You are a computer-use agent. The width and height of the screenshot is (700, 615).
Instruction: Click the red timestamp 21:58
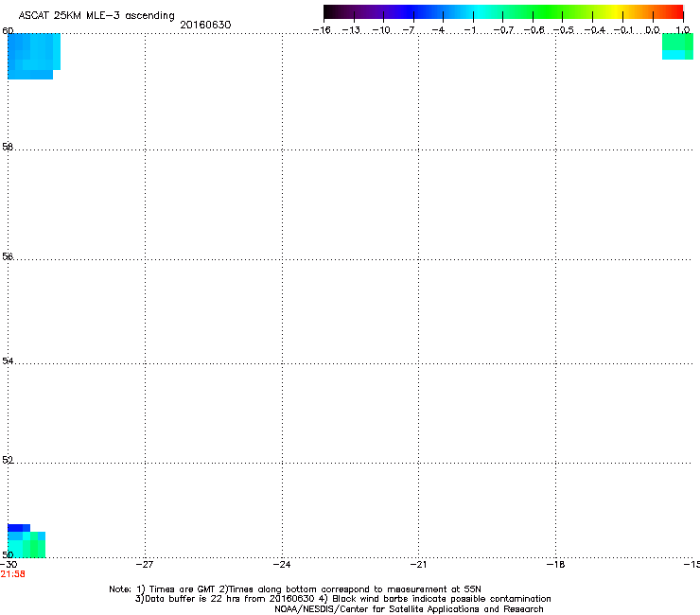coord(13,574)
